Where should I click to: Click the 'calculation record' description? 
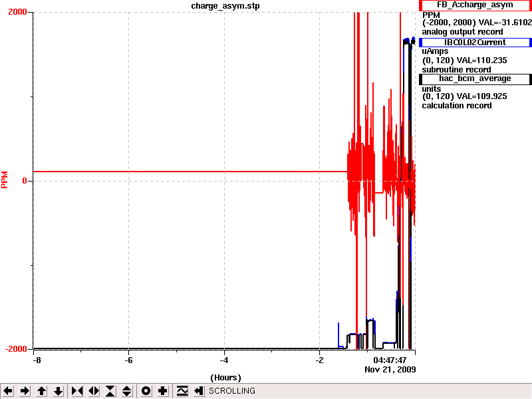[457, 106]
